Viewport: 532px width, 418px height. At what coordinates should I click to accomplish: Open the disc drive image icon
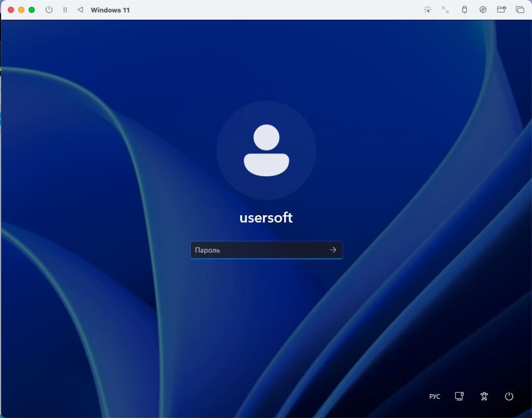pos(483,10)
